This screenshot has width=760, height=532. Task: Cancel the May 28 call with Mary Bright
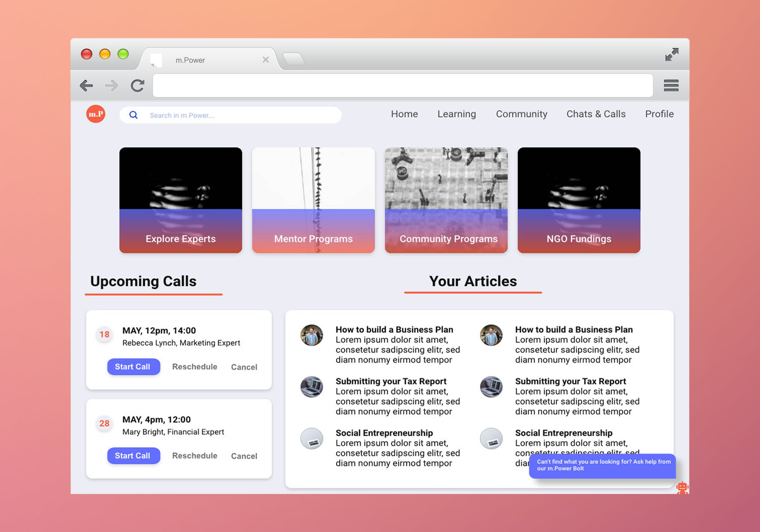pos(244,456)
